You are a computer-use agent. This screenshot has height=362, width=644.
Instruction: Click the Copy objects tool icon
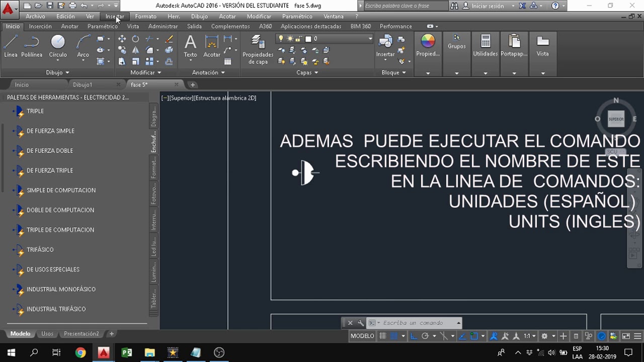click(122, 50)
